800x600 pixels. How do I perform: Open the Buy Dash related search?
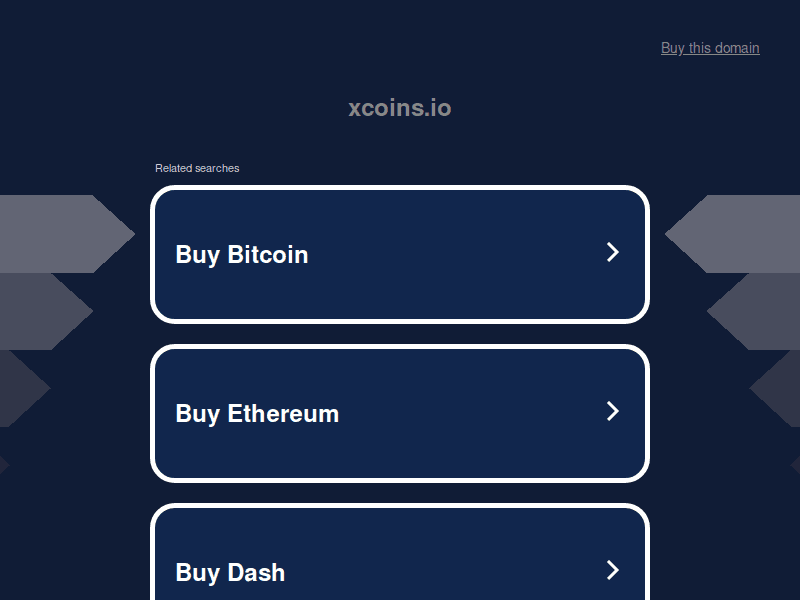(x=400, y=560)
